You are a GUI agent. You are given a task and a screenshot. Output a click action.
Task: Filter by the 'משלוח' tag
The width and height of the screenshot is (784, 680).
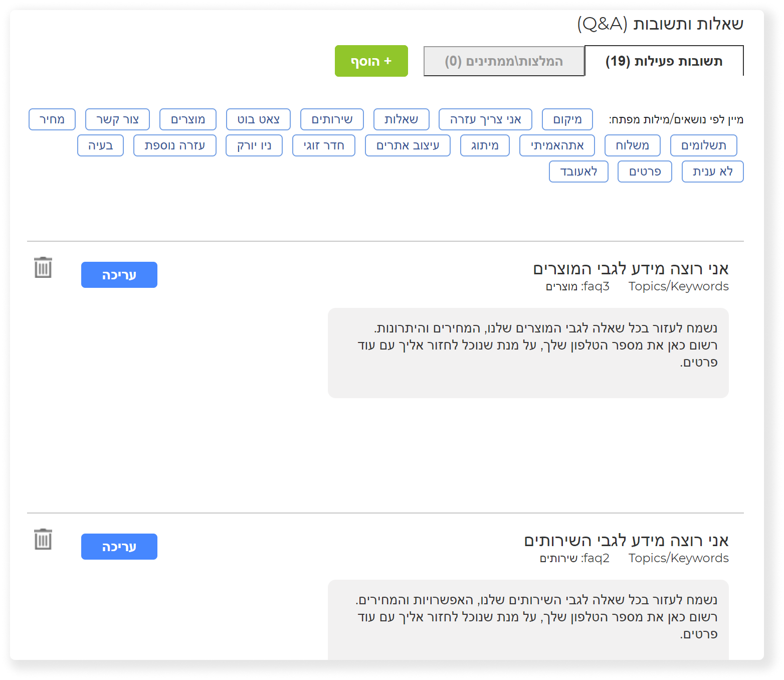click(x=633, y=145)
